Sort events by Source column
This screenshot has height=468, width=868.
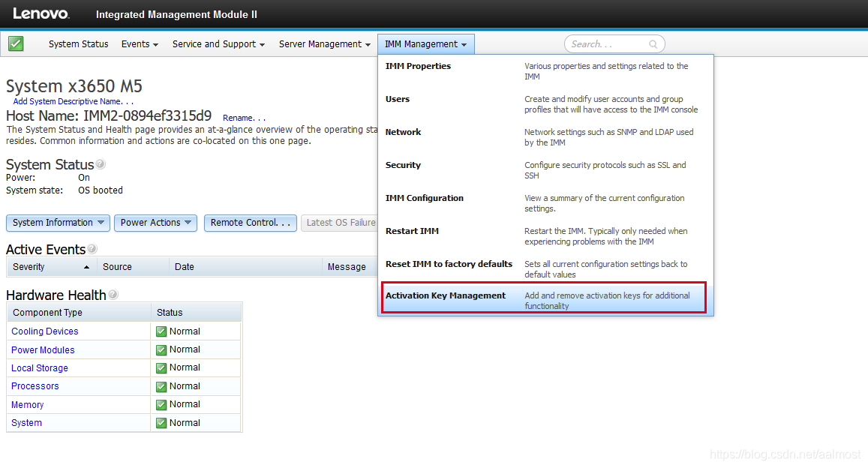(x=133, y=267)
